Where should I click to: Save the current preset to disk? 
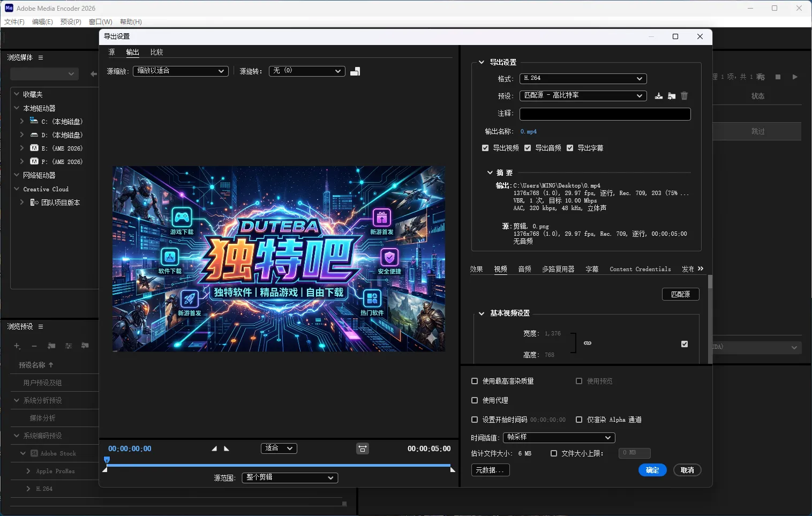point(658,96)
